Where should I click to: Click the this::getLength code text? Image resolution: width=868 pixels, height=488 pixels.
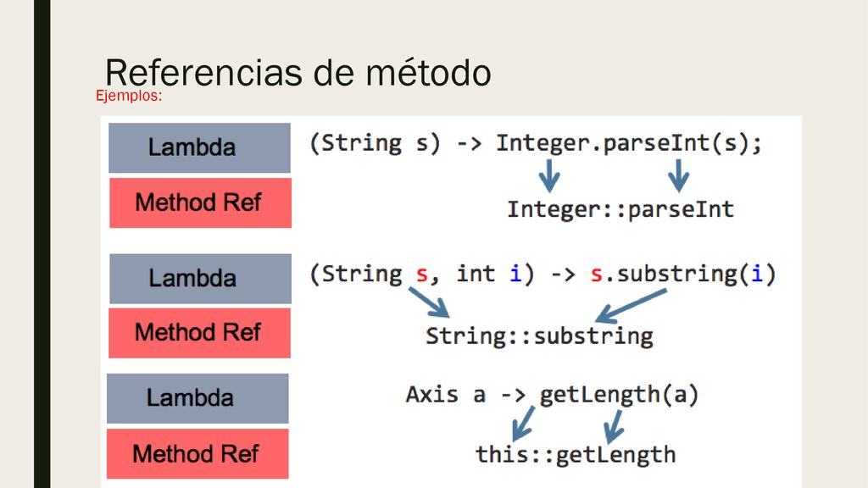[576, 455]
